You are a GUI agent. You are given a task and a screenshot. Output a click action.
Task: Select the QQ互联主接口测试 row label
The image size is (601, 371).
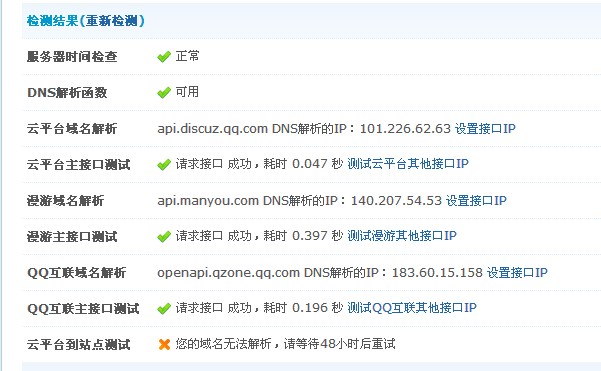click(83, 309)
